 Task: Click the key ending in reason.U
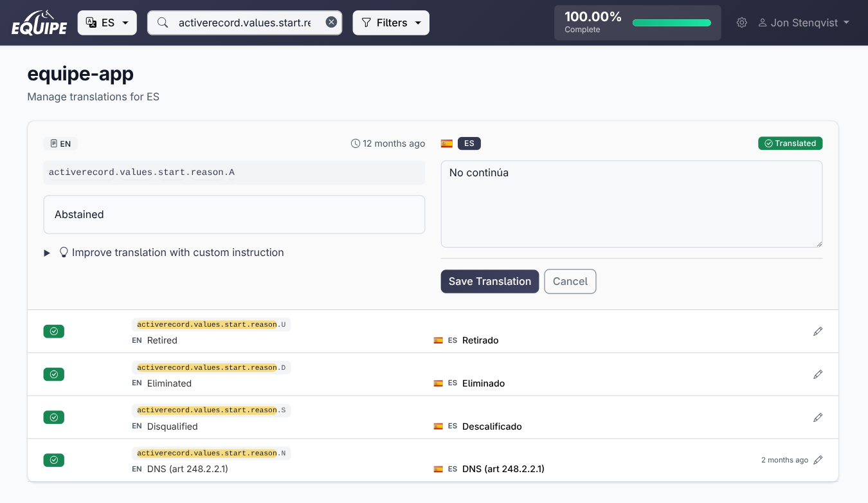click(x=212, y=325)
